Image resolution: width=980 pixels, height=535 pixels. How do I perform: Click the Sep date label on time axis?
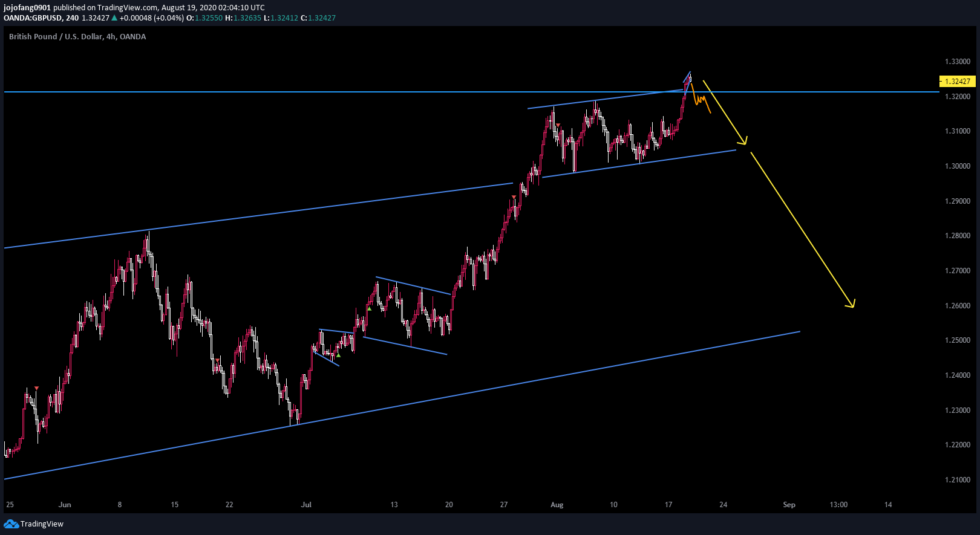pyautogui.click(x=789, y=505)
